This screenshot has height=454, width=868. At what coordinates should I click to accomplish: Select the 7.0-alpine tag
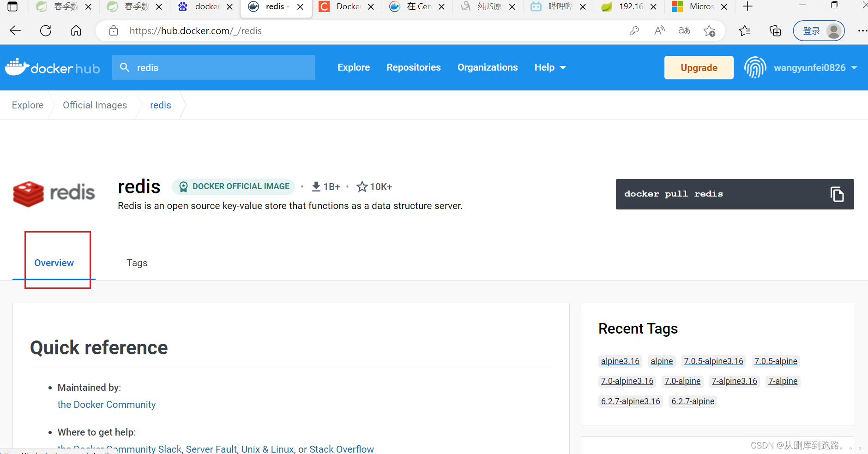tap(682, 381)
